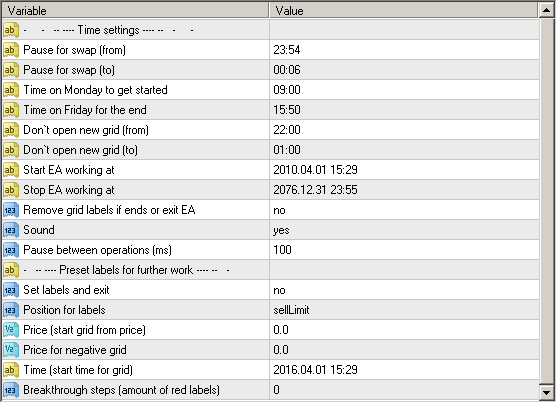
Task: Click the string icon beside Pause for swap (from)
Action: tap(11, 50)
